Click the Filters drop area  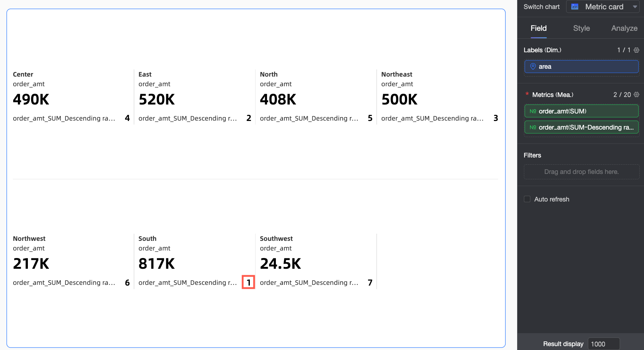pos(581,172)
